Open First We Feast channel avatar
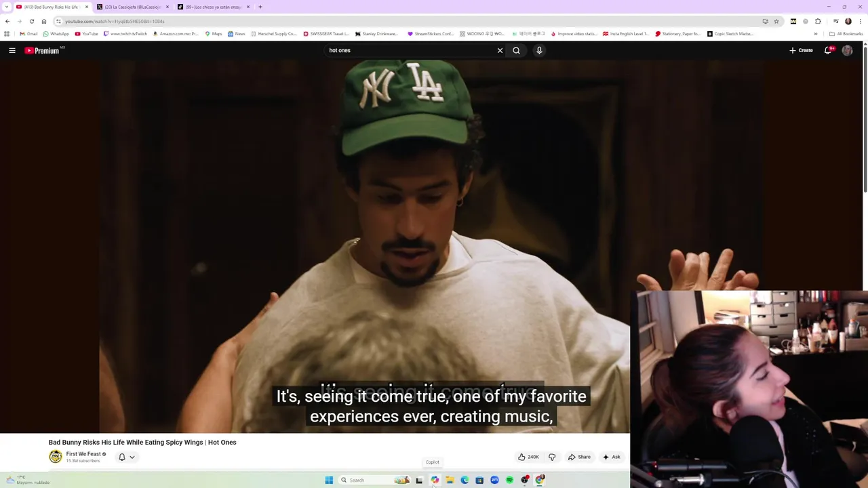Viewport: 868px width, 488px height. coord(55,457)
